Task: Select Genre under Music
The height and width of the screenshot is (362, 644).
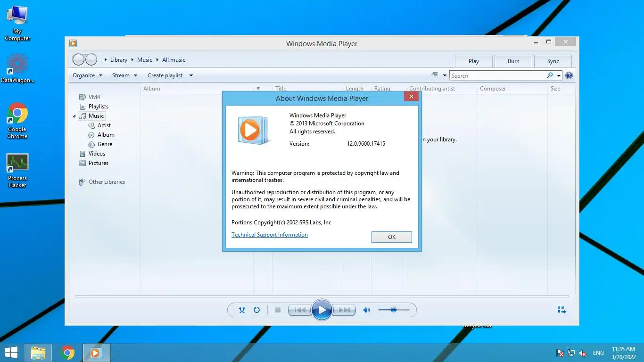Action: point(105,144)
